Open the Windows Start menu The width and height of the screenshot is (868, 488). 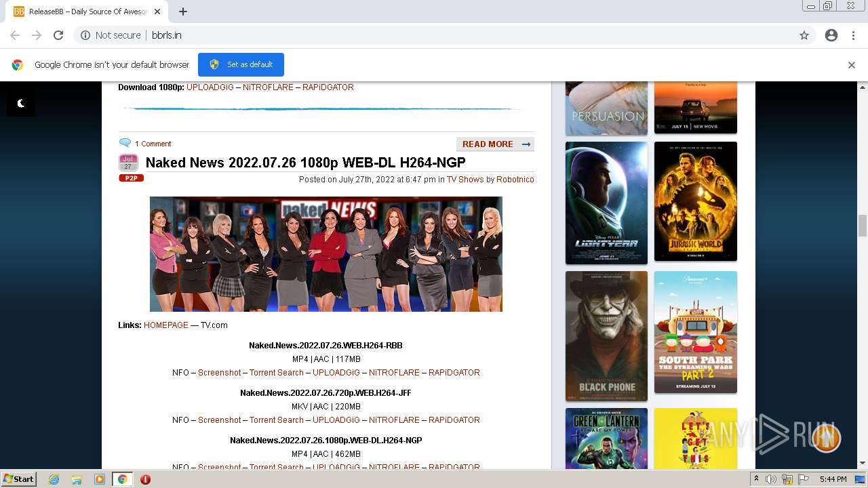[19, 479]
